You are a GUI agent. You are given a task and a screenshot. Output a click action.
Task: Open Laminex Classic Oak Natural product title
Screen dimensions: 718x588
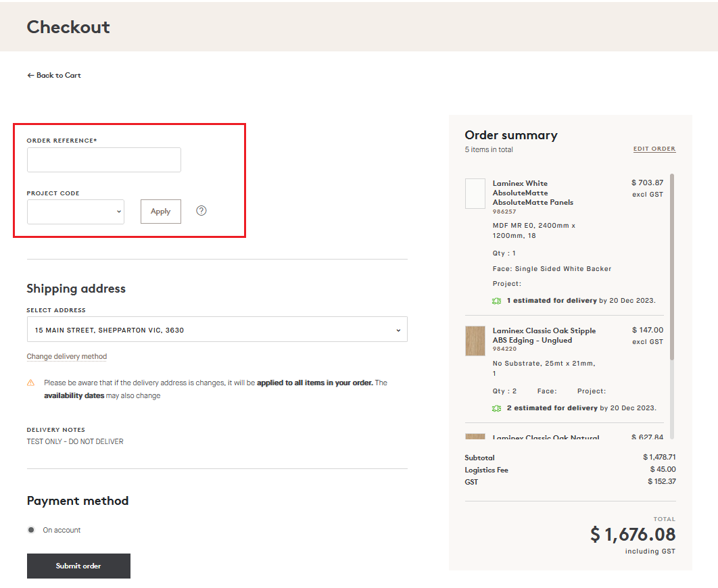546,438
